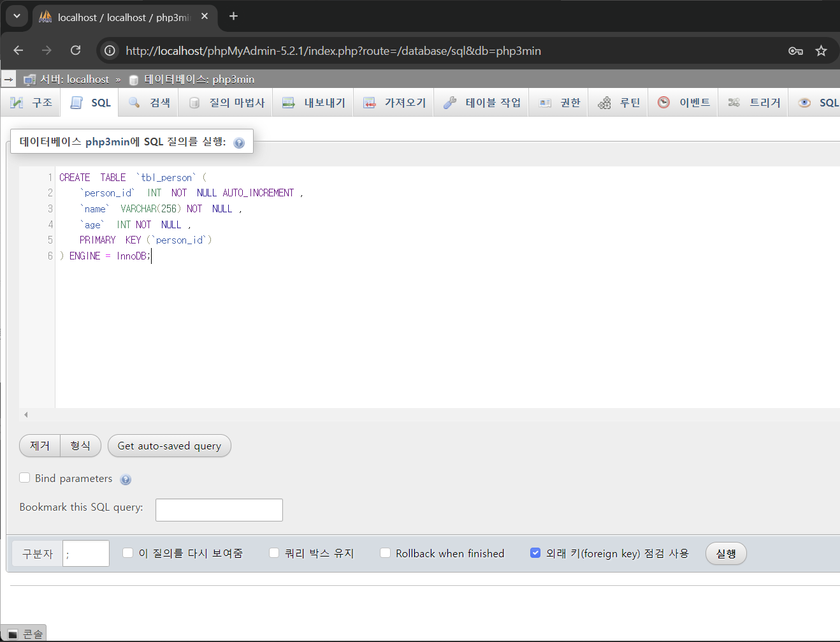The image size is (840, 642).
Task: Check 쿼리 박스 유지 option
Action: 274,553
